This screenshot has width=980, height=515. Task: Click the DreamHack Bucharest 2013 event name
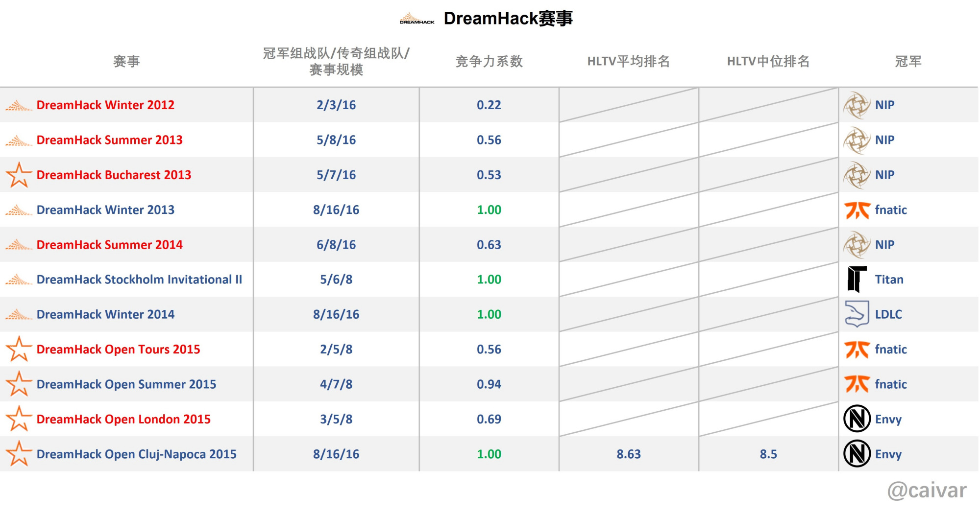tap(114, 175)
